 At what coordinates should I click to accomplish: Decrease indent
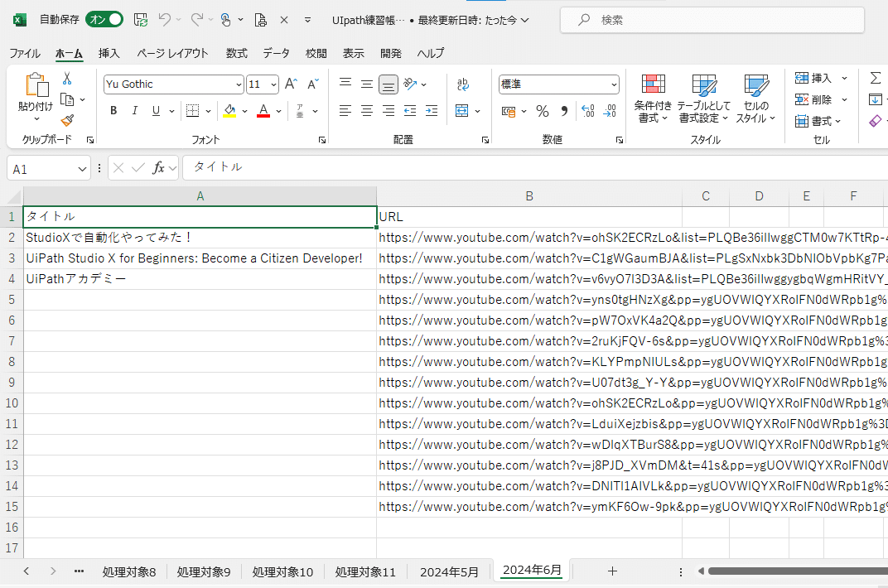click(410, 111)
